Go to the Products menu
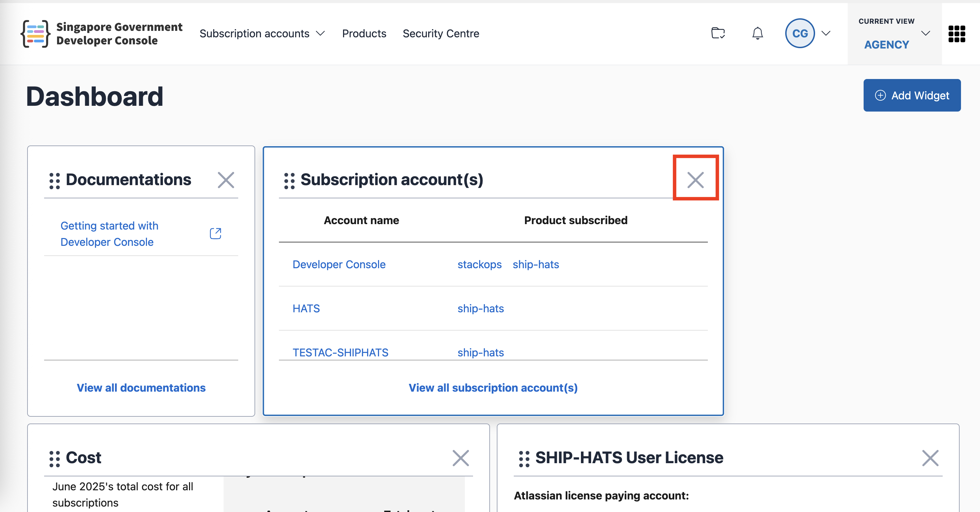Screen dimensions: 980x512 (364, 34)
